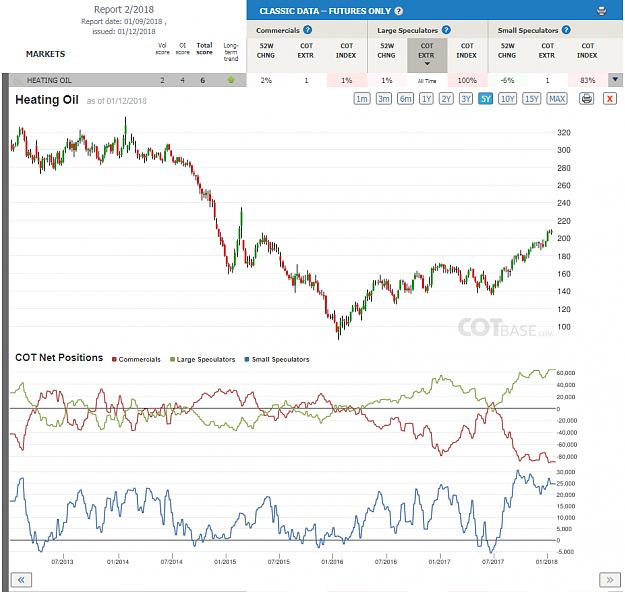Click the green Large Speculators legend swatch
Screen dimensions: 625x592
point(173,359)
